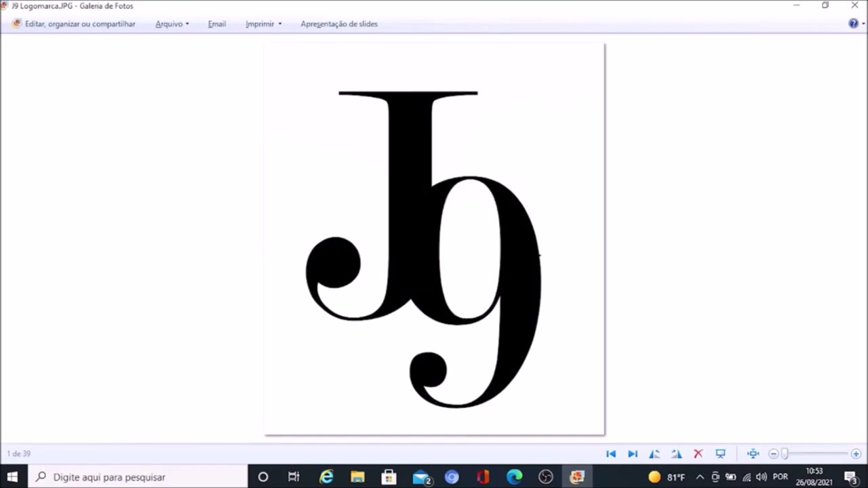Open the help question mark icon
This screenshot has height=488, width=868.
tap(853, 24)
